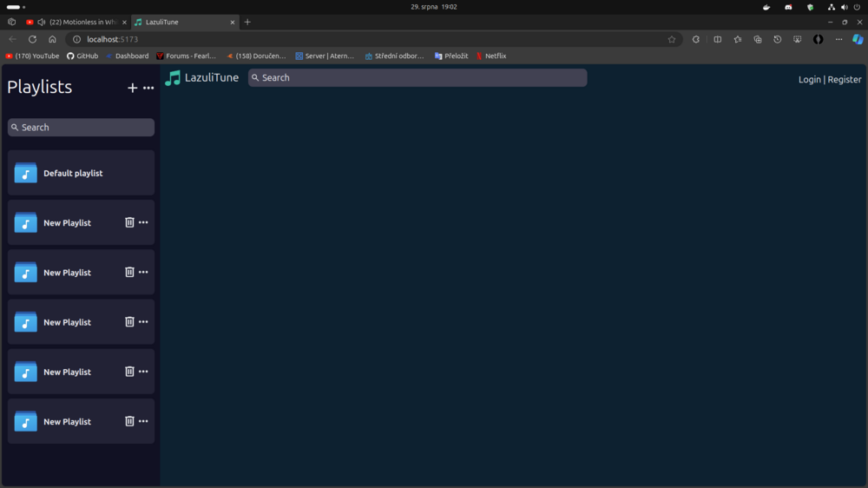Click the Docker whale tray icon
The height and width of the screenshot is (488, 868).
click(x=766, y=7)
